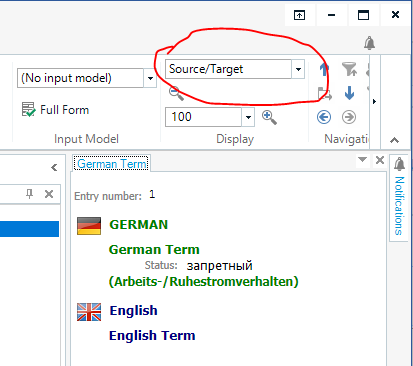The width and height of the screenshot is (413, 366).
Task: Click the zoom out magnifier icon
Action: (176, 93)
